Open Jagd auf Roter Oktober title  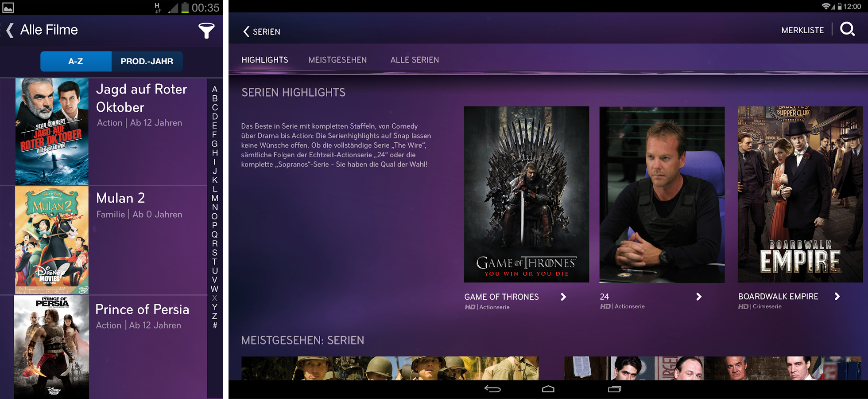(x=142, y=98)
